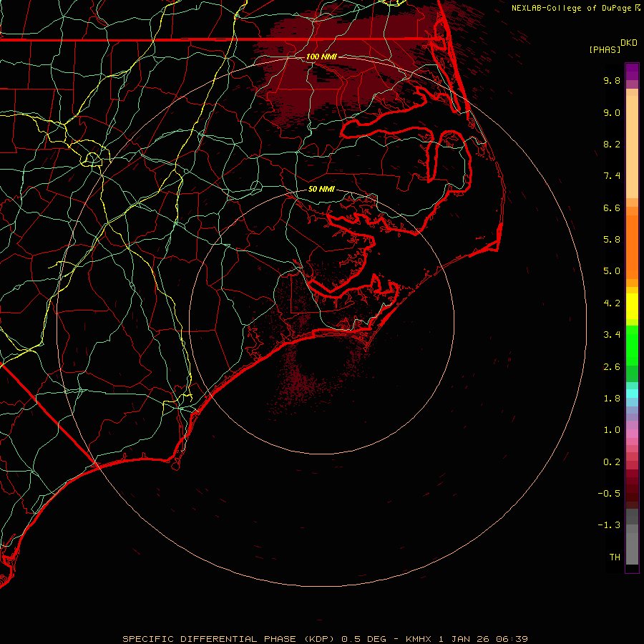The width and height of the screenshot is (644, 644).
Task: Click the 5.0 scale value
Action: (x=612, y=271)
